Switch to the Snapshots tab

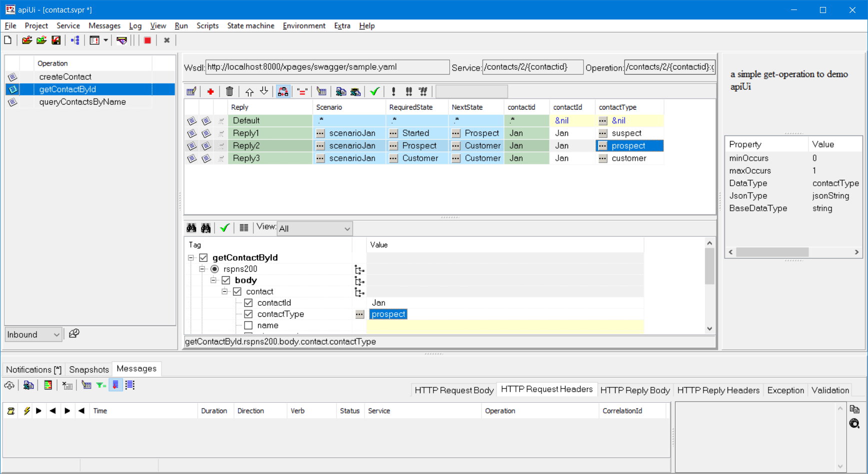tap(89, 369)
